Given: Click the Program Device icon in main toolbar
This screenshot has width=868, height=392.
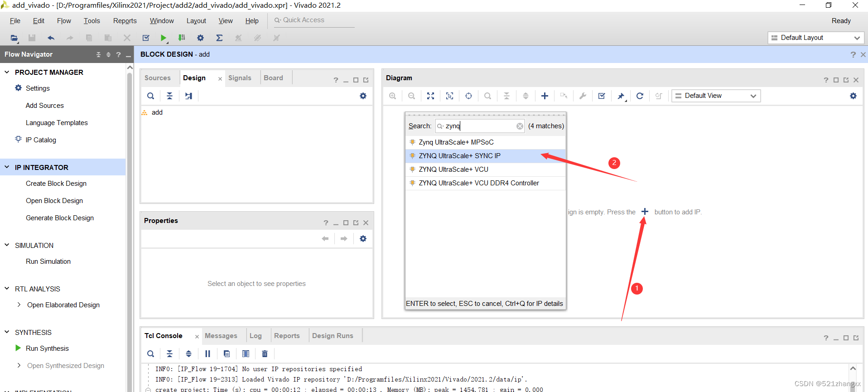Looking at the screenshot, I should coord(182,38).
